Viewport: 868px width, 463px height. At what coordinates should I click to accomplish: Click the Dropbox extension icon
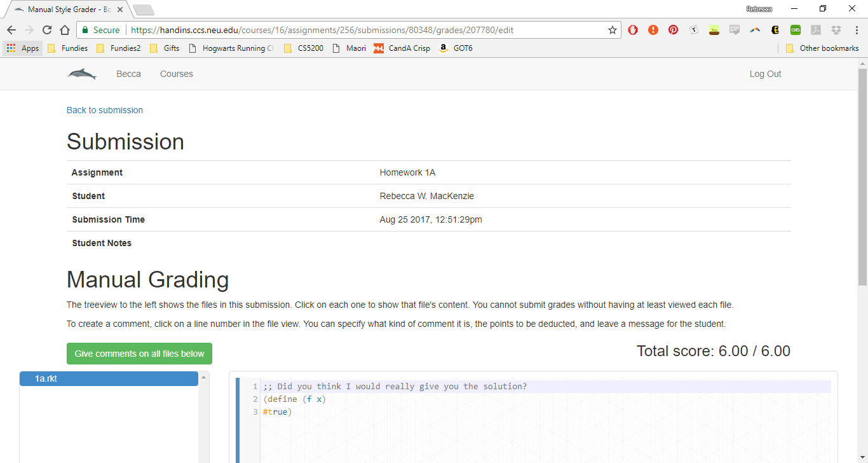click(x=836, y=30)
